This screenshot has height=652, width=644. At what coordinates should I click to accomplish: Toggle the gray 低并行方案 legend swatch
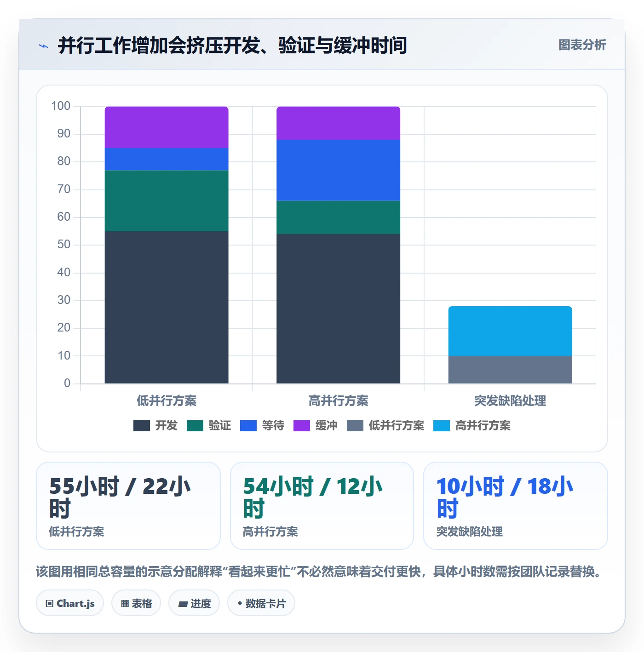tap(355, 426)
